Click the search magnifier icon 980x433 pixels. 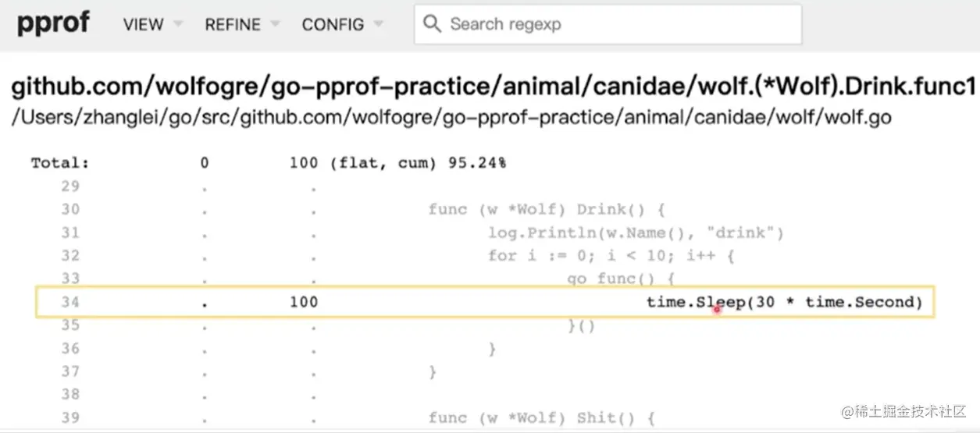pos(432,24)
